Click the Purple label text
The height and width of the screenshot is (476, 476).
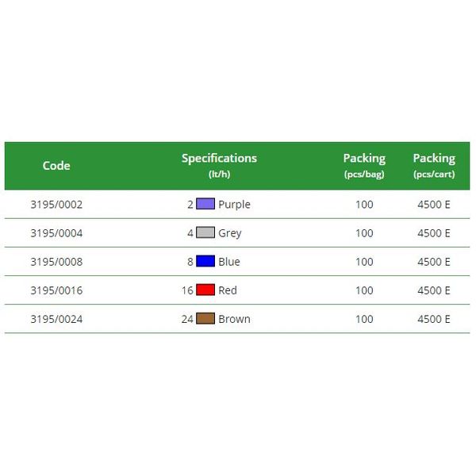[234, 205]
